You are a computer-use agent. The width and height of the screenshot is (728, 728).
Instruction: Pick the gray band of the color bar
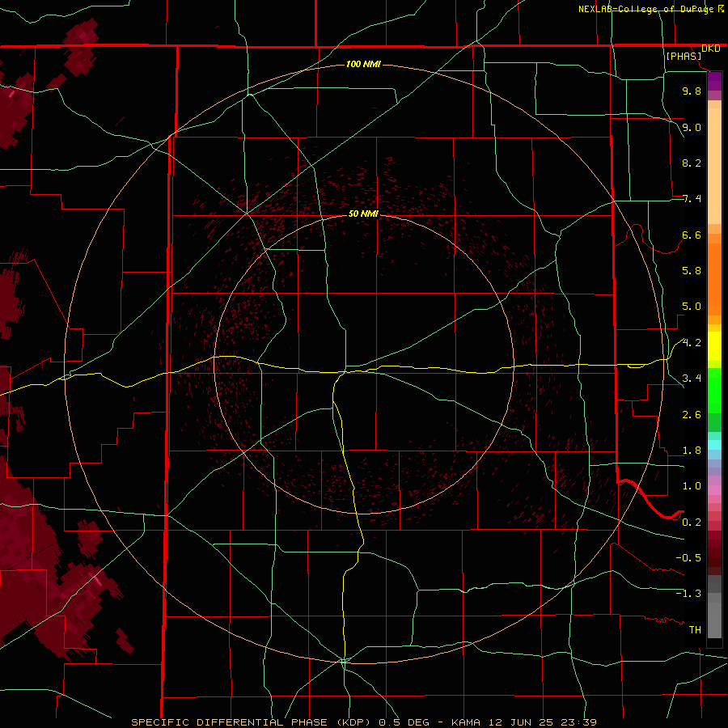pyautogui.click(x=714, y=606)
